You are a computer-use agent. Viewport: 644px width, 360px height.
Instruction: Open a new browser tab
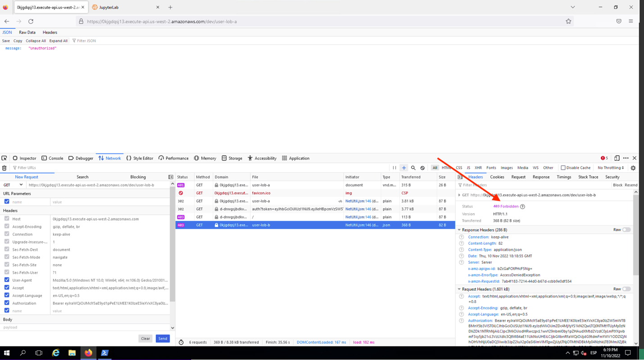pyautogui.click(x=170, y=7)
